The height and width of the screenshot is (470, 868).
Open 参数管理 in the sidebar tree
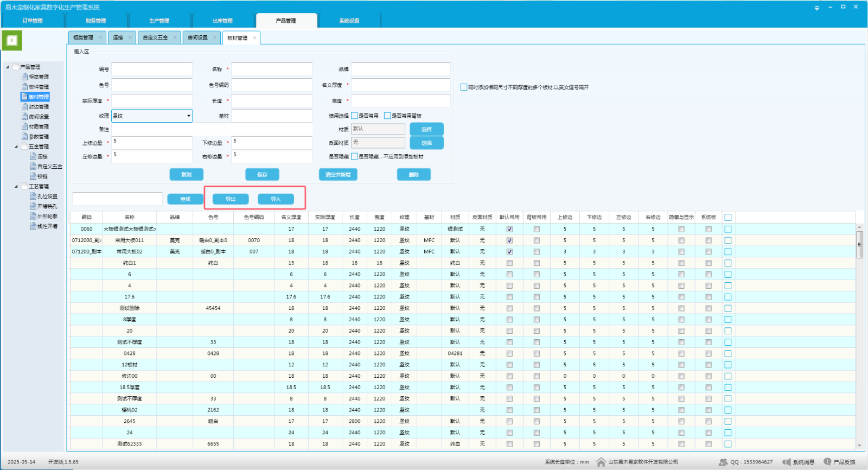(38, 136)
